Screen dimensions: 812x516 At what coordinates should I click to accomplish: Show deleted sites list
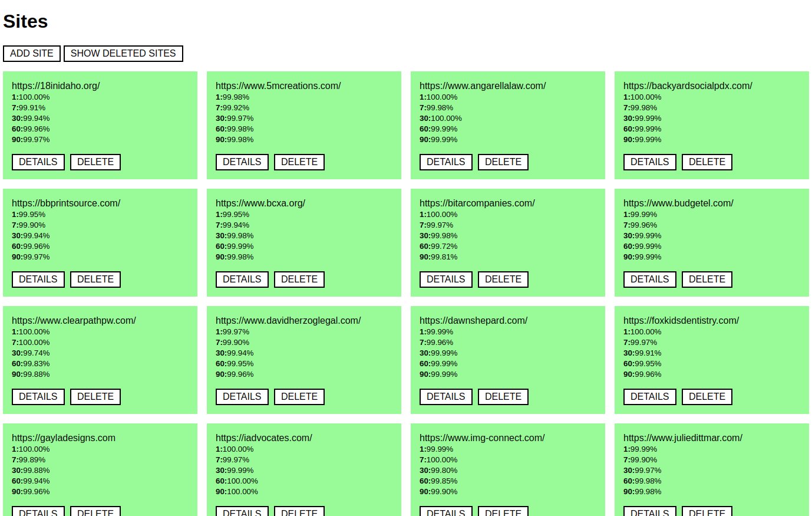(123, 54)
